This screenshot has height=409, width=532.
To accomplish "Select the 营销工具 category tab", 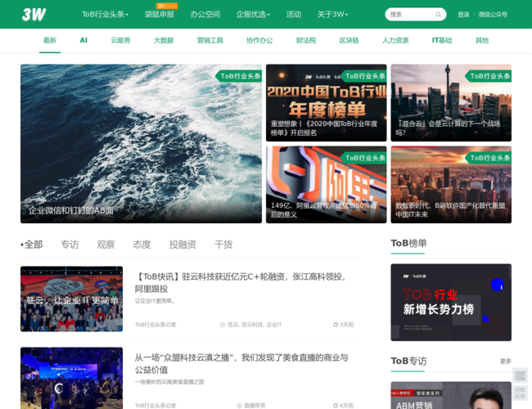I will [210, 40].
